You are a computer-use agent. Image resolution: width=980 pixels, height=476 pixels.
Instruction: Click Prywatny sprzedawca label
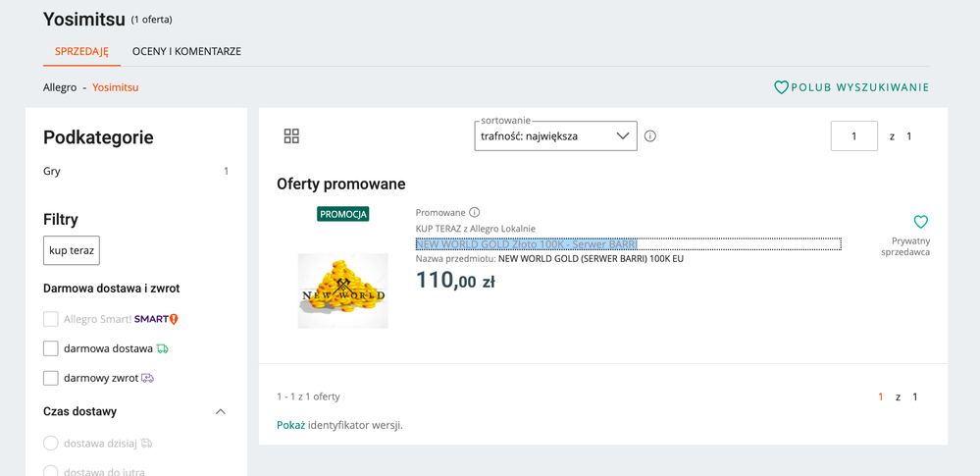click(x=905, y=246)
